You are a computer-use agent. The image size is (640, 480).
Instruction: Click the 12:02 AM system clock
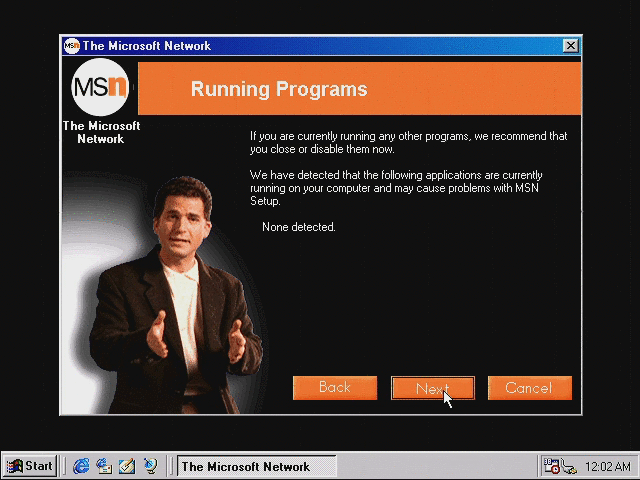pos(608,466)
